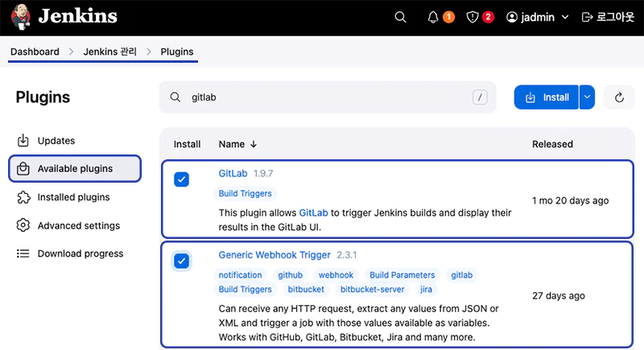This screenshot has width=644, height=350.
Task: Click the 1.9.7 version text
Action: pyautogui.click(x=263, y=174)
